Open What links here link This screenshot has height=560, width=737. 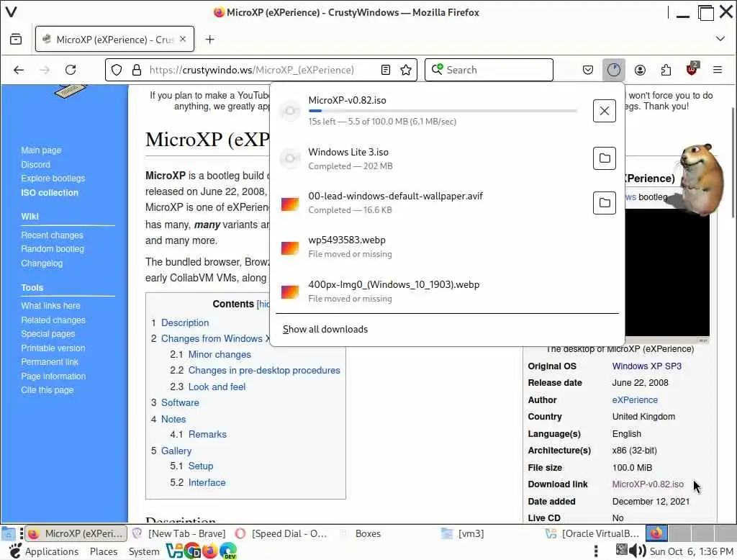point(51,306)
